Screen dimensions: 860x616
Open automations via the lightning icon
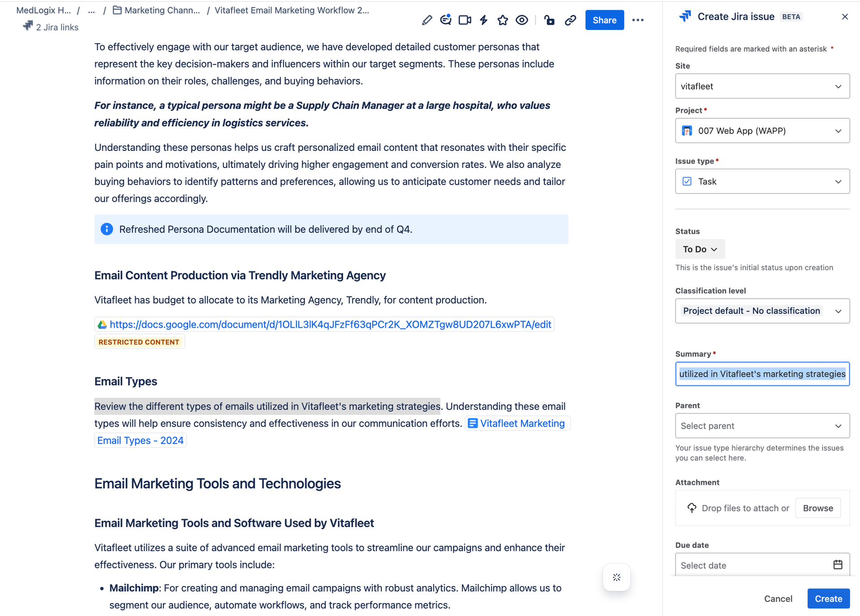point(483,20)
